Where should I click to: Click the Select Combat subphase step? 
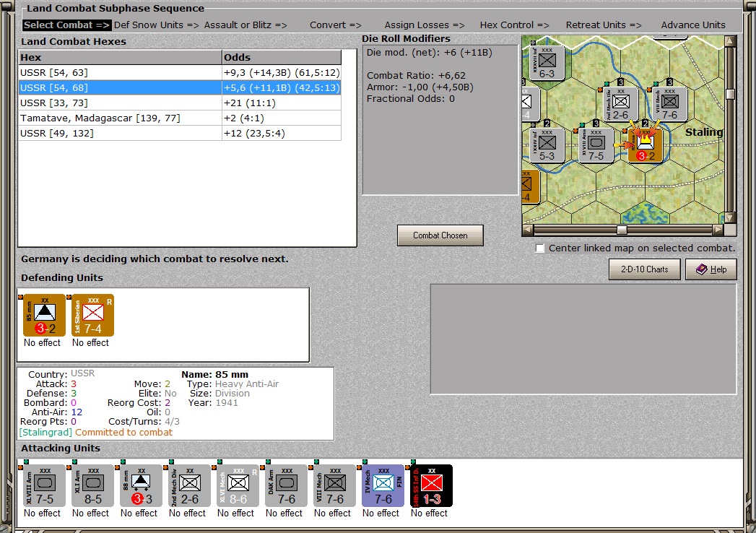66,25
